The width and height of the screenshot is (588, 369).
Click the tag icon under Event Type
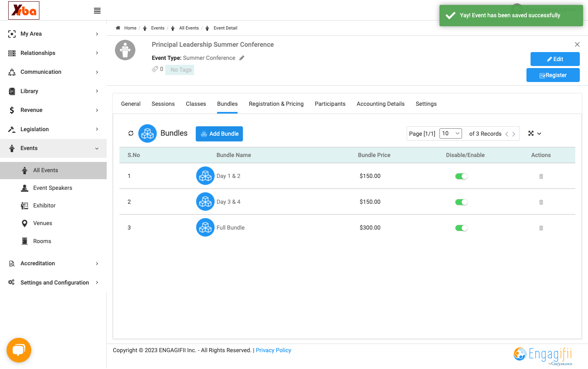point(155,69)
